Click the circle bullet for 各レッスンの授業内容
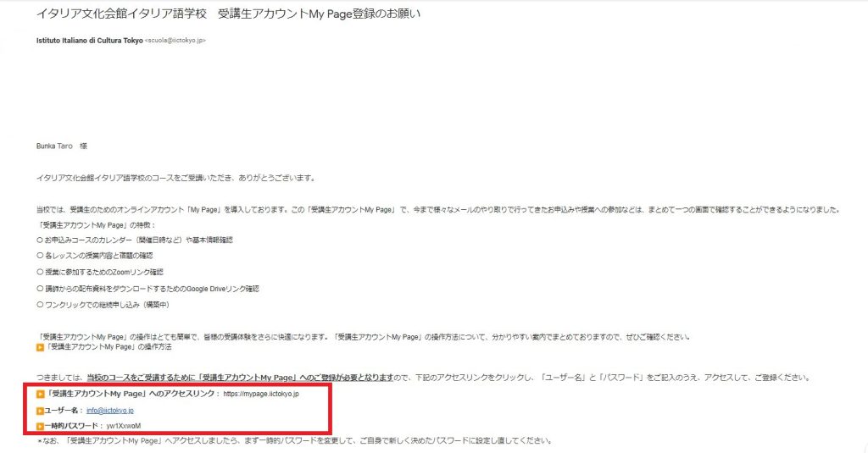This screenshot has width=868, height=453. pyautogui.click(x=40, y=256)
